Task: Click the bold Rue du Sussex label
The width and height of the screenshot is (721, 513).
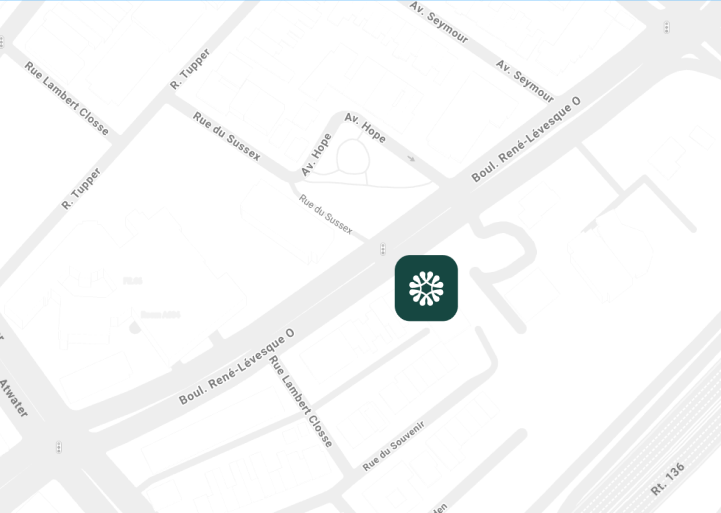Action: click(x=227, y=136)
